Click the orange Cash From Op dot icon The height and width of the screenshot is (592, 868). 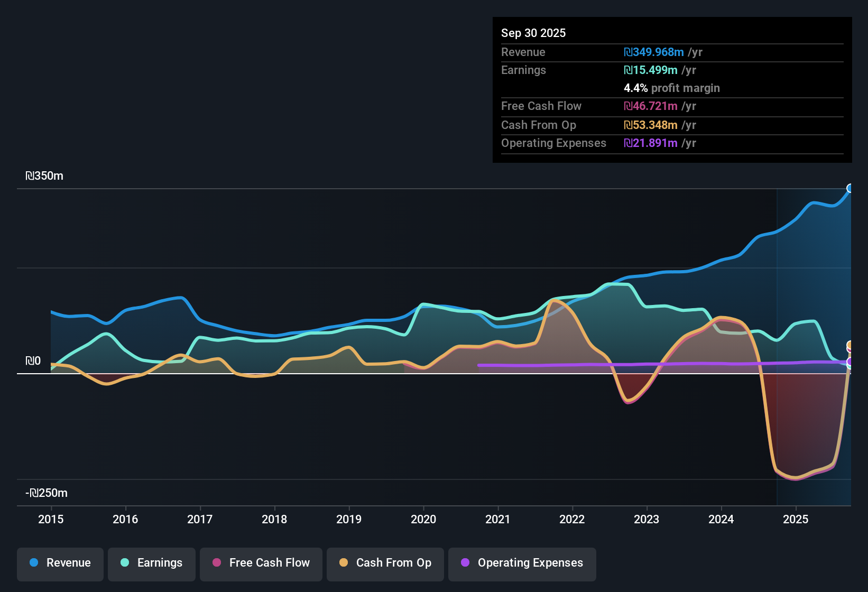coord(344,563)
